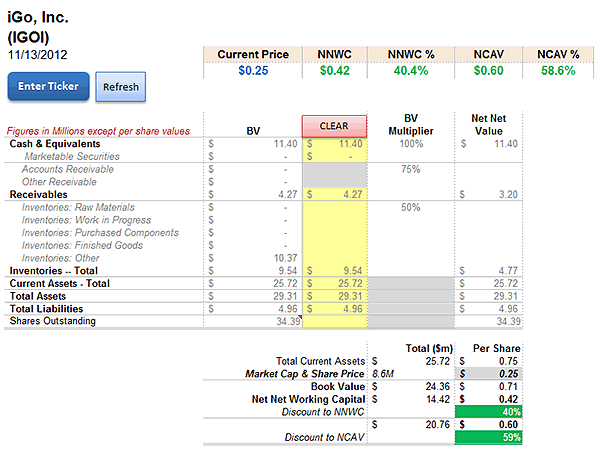Click the 100% BV Multiplier cell
This screenshot has width=600, height=452.
(x=411, y=145)
